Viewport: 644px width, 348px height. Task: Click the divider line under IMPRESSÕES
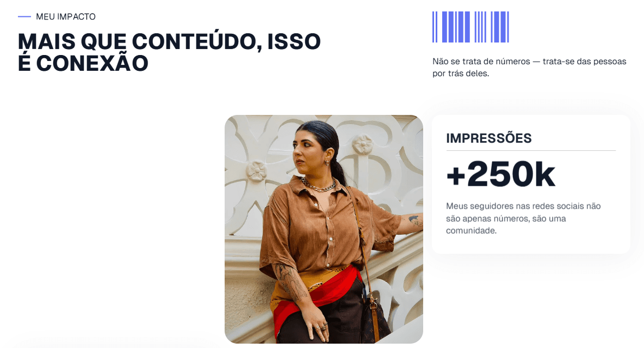[531, 150]
